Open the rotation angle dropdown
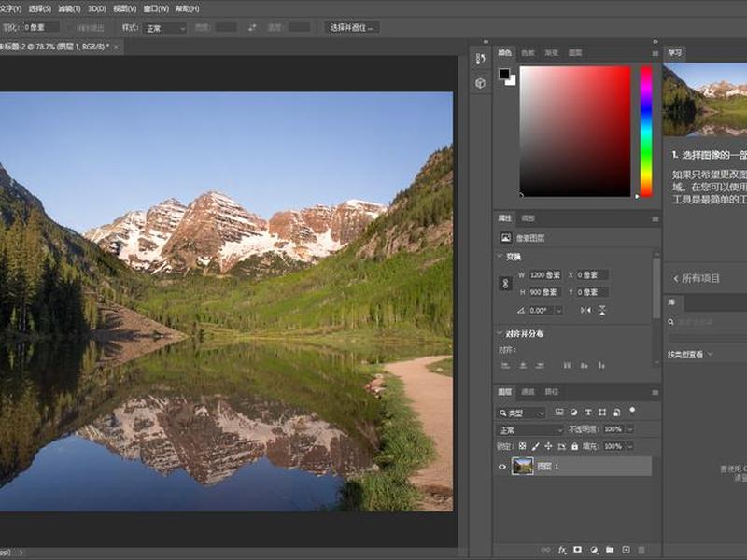Image resolution: width=747 pixels, height=560 pixels. 558,311
